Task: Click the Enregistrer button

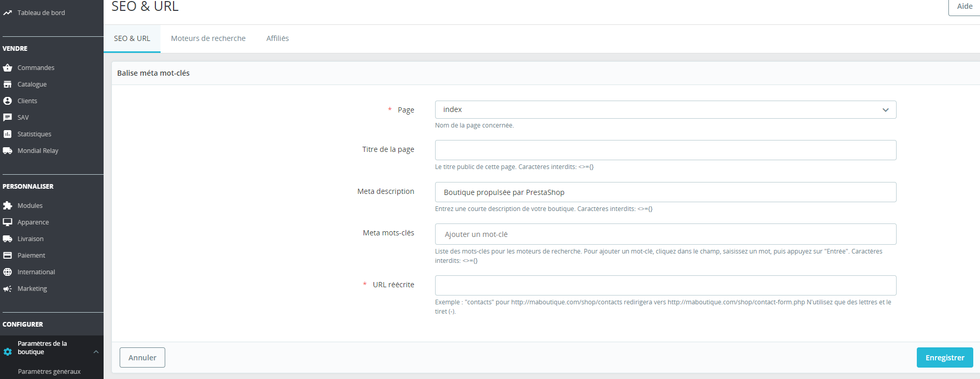Action: [x=944, y=358]
